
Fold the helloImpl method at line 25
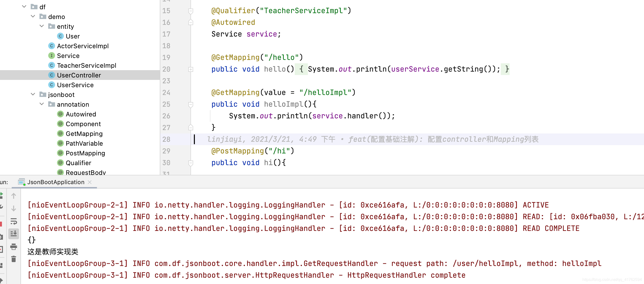point(191,104)
